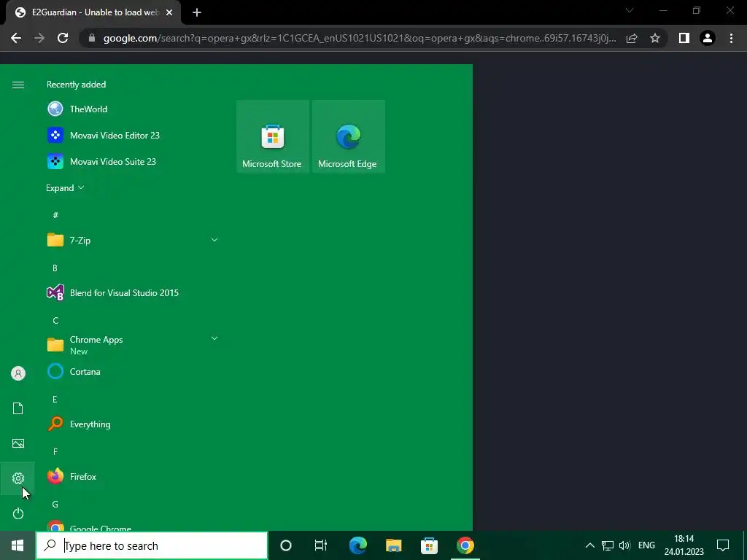
Task: Click the letter C section header
Action: click(55, 321)
